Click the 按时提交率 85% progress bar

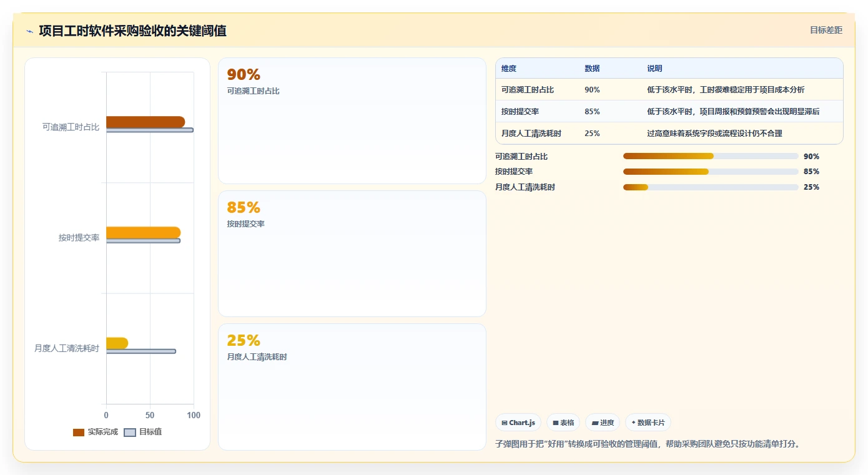[711, 172]
